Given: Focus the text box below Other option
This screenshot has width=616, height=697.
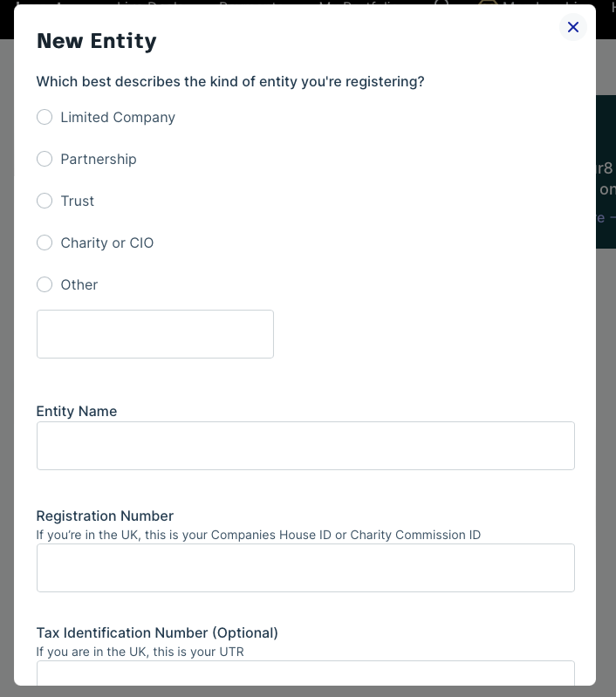Looking at the screenshot, I should (155, 334).
